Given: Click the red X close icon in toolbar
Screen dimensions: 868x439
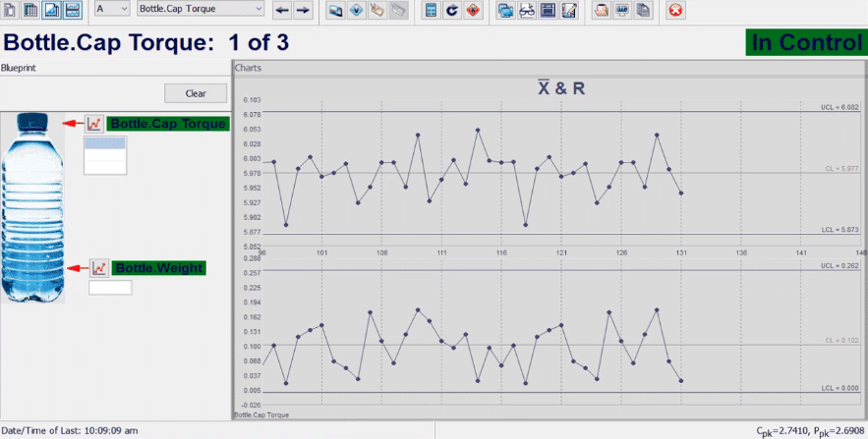Looking at the screenshot, I should click(675, 10).
